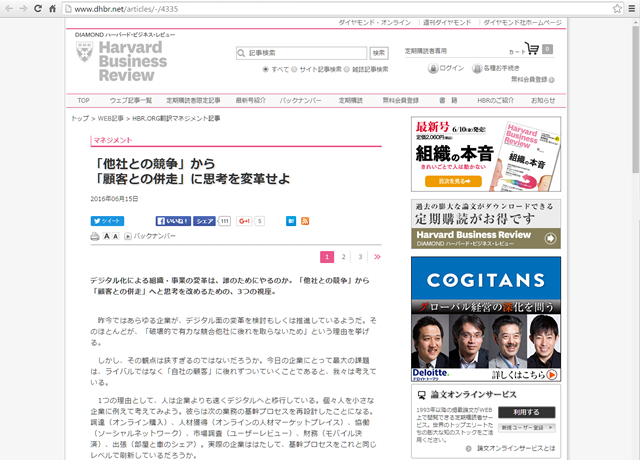Select the サイト記事検索 radio button
The width and height of the screenshot is (640, 460).
(295, 69)
